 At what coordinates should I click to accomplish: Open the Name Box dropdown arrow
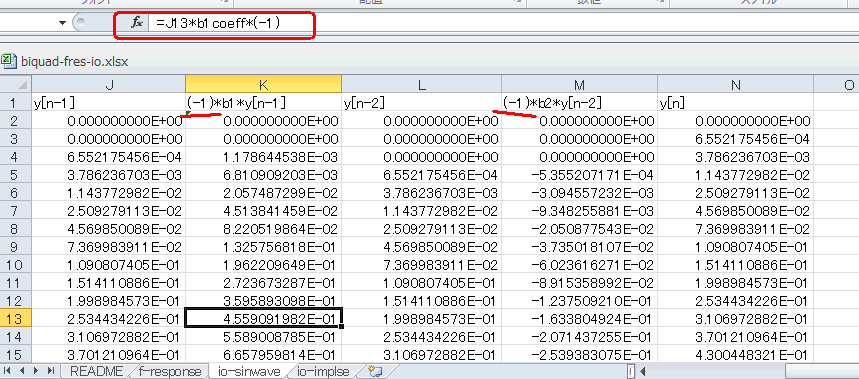pos(62,23)
